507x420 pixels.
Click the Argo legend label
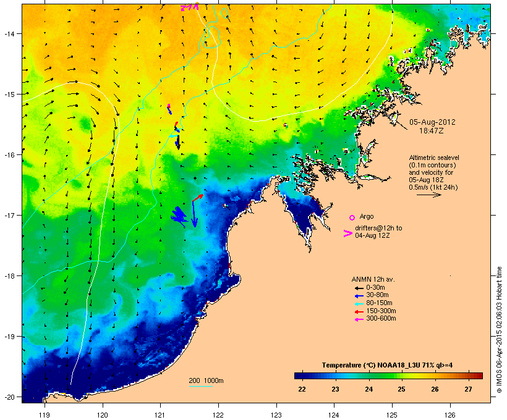pyautogui.click(x=367, y=216)
